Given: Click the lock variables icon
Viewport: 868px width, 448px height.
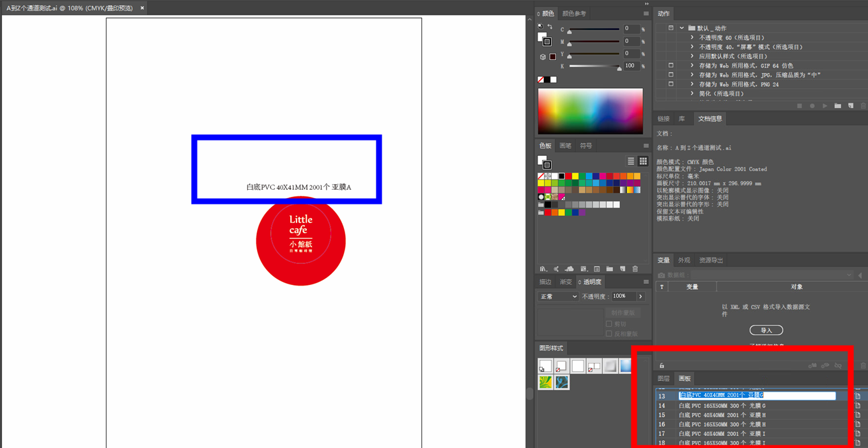Looking at the screenshot, I should pos(662,366).
